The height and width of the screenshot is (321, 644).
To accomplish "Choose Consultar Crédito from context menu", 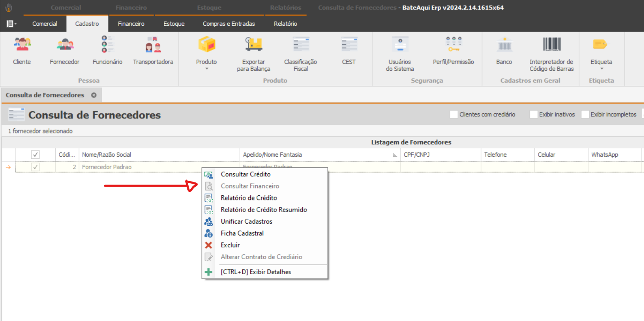I will pos(265,175).
